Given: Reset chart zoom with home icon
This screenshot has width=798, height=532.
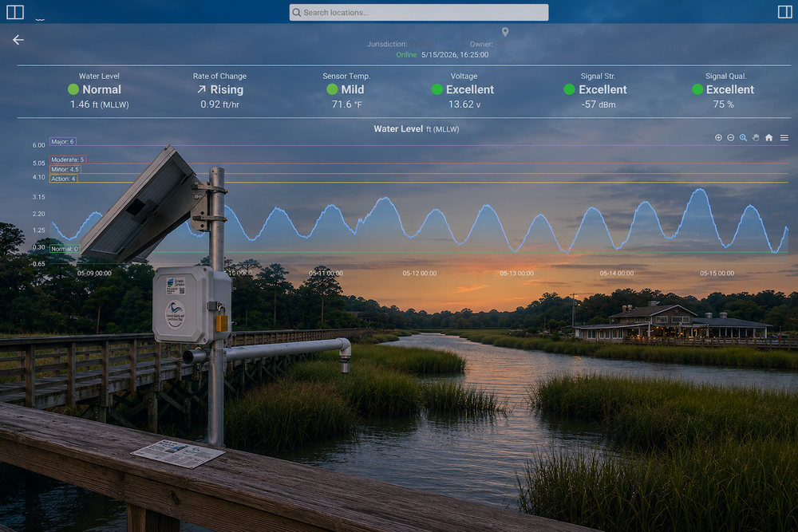Looking at the screenshot, I should 768,138.
